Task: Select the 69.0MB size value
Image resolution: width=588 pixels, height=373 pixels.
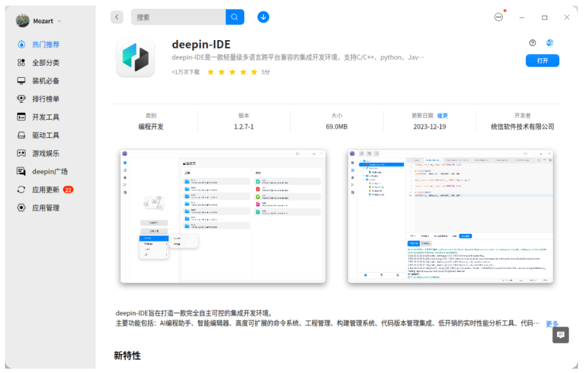Action: pyautogui.click(x=337, y=127)
